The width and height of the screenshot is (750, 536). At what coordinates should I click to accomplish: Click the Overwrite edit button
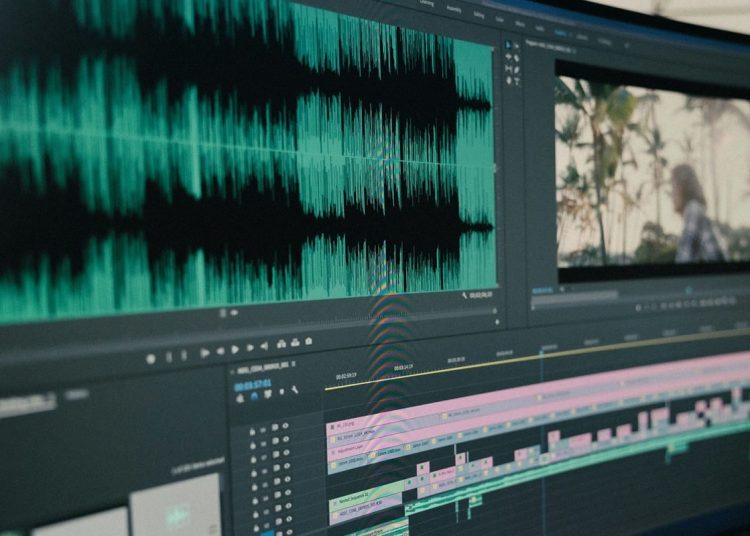pyautogui.click(x=293, y=345)
